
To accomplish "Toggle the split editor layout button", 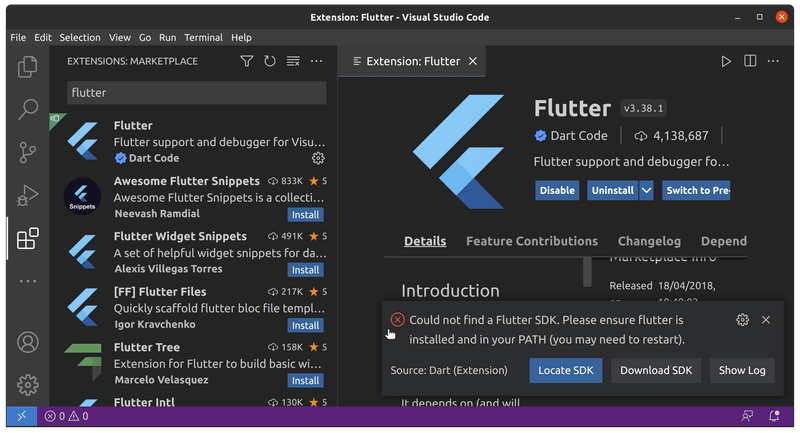I will tap(750, 61).
